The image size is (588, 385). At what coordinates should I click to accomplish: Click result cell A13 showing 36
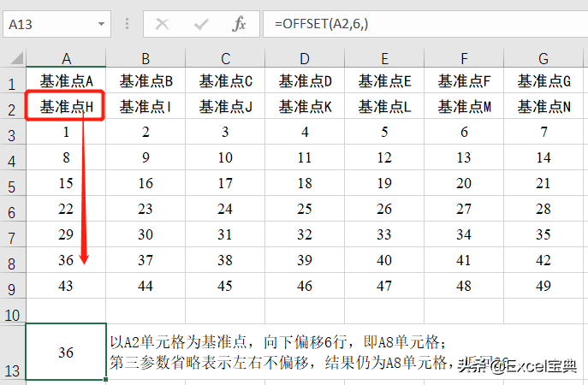click(x=66, y=352)
